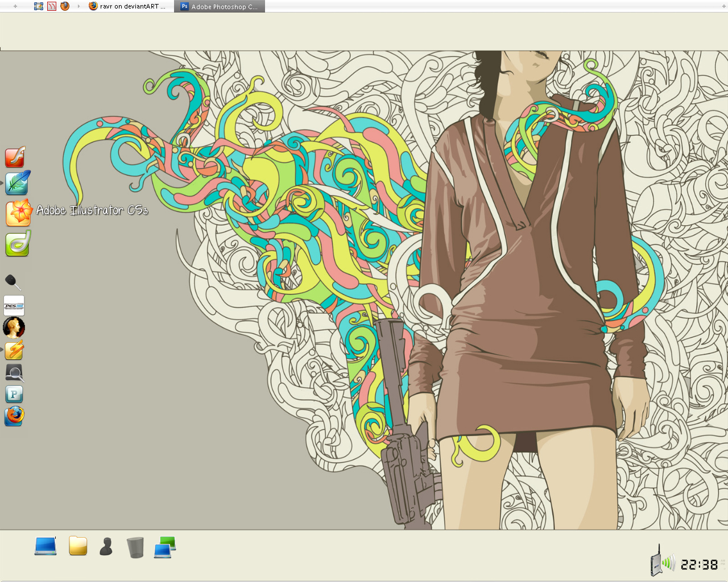Open My Computer laptop icon in bottom bar

pos(45,546)
